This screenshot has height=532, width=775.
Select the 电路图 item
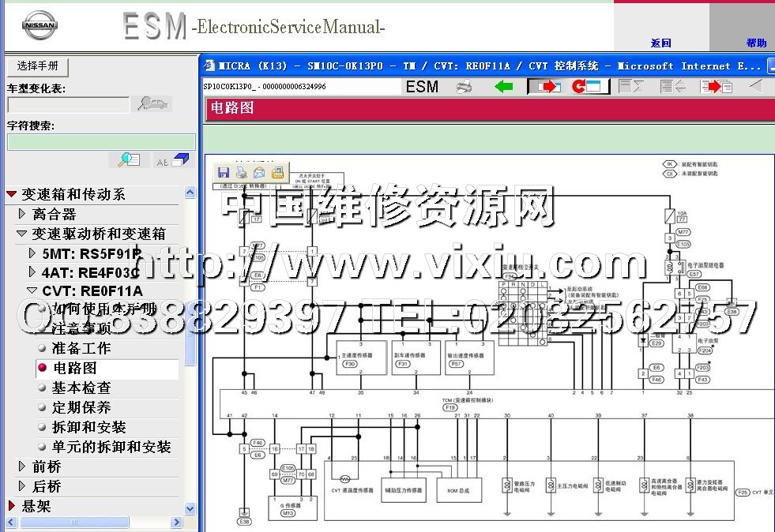pyautogui.click(x=74, y=368)
